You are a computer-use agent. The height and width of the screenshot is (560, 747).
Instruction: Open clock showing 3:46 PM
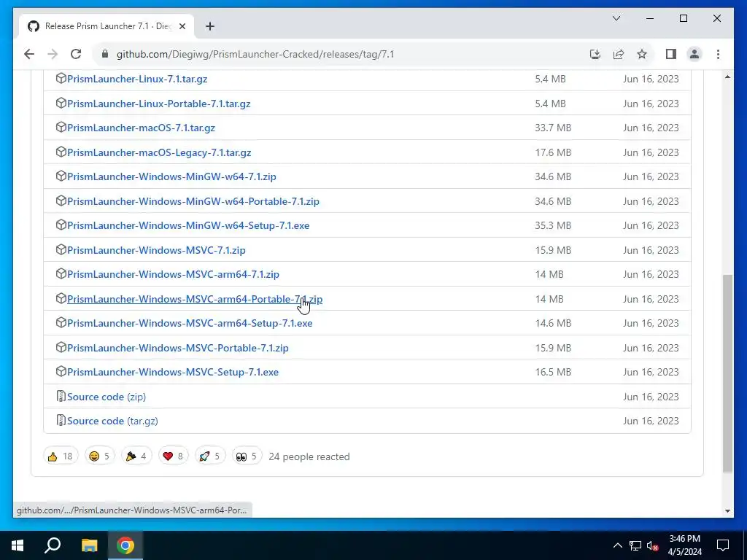coord(685,545)
